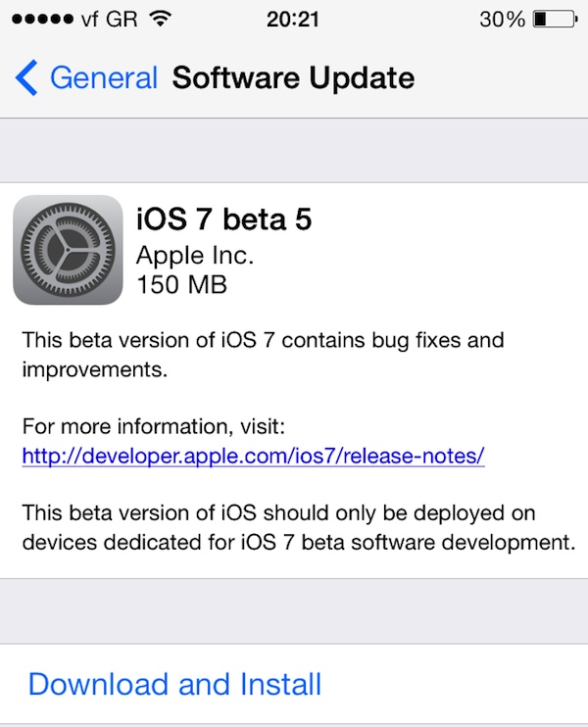Tap the 150 MB size label
Screen dimensions: 588x727
pos(181,285)
